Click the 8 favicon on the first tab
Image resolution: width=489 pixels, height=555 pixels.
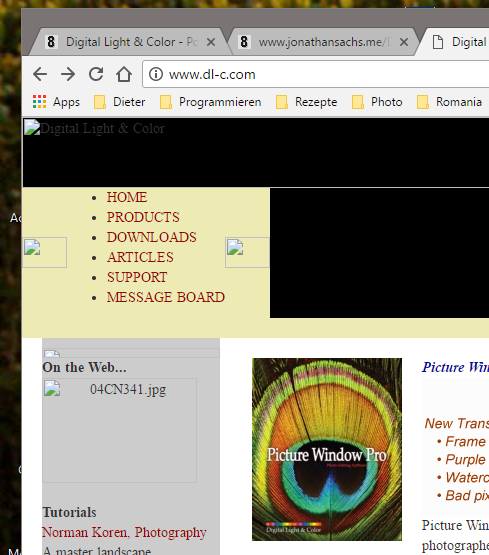(51, 42)
